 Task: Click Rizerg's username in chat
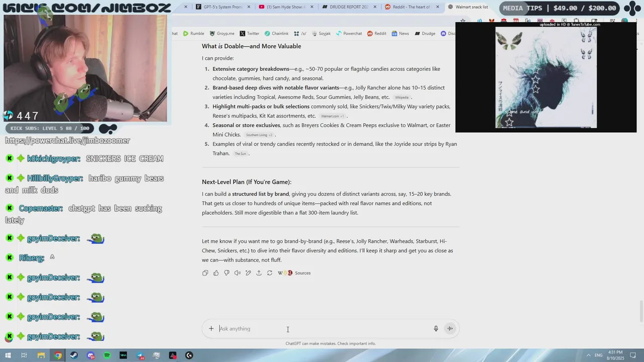[32, 258]
